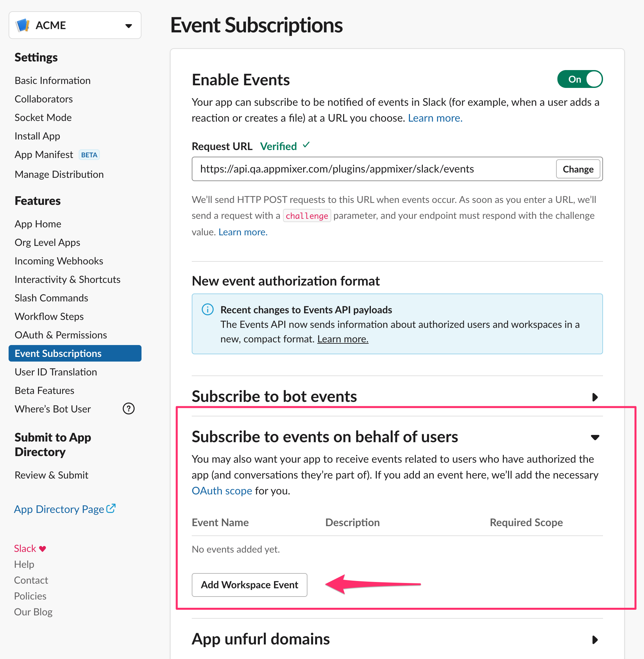Click Change button for Request URL

tap(578, 169)
